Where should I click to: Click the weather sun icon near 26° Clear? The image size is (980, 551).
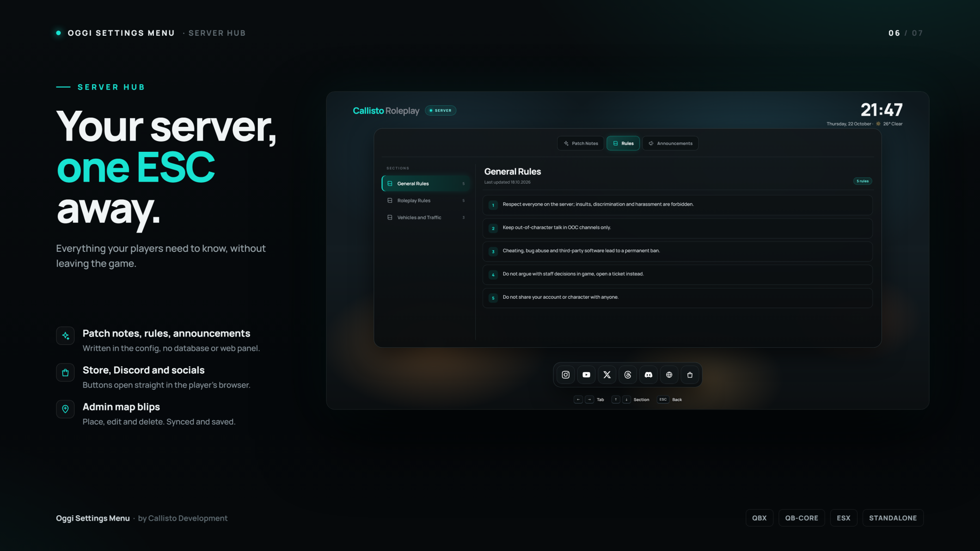click(878, 124)
